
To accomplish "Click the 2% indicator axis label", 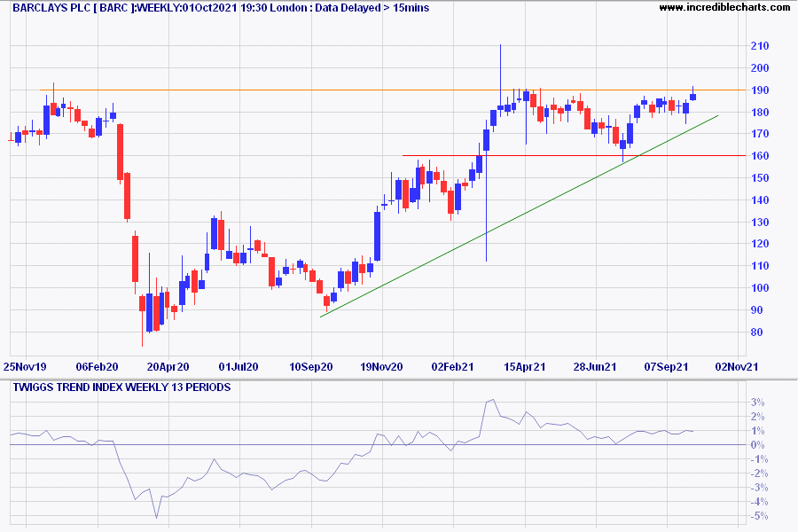I will [758, 417].
